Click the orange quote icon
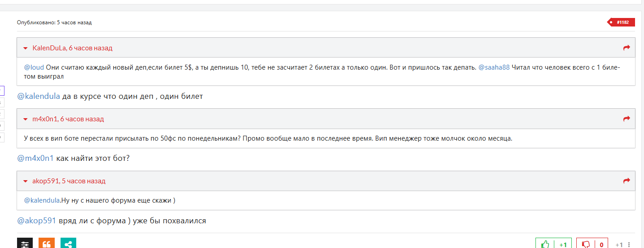The image size is (644, 248). tap(46, 244)
